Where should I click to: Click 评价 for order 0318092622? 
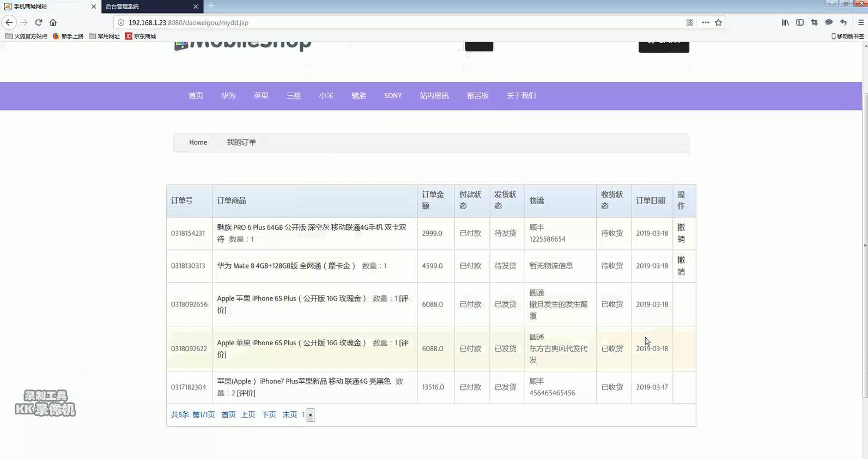(404, 342)
